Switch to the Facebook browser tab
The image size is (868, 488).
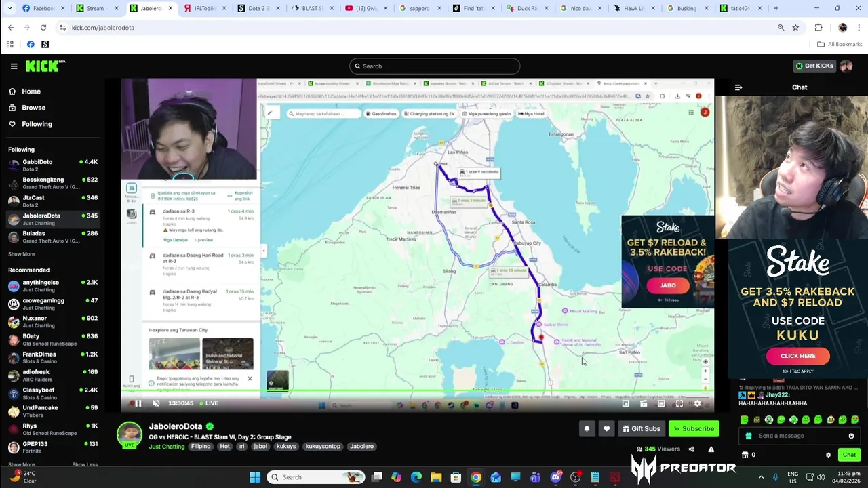point(43,8)
